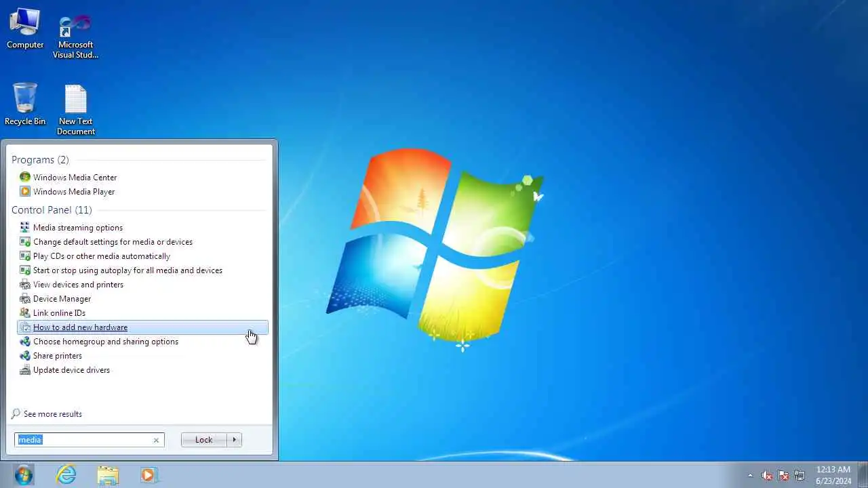Click the network status tray icon
The width and height of the screenshot is (868, 488).
coord(800,476)
